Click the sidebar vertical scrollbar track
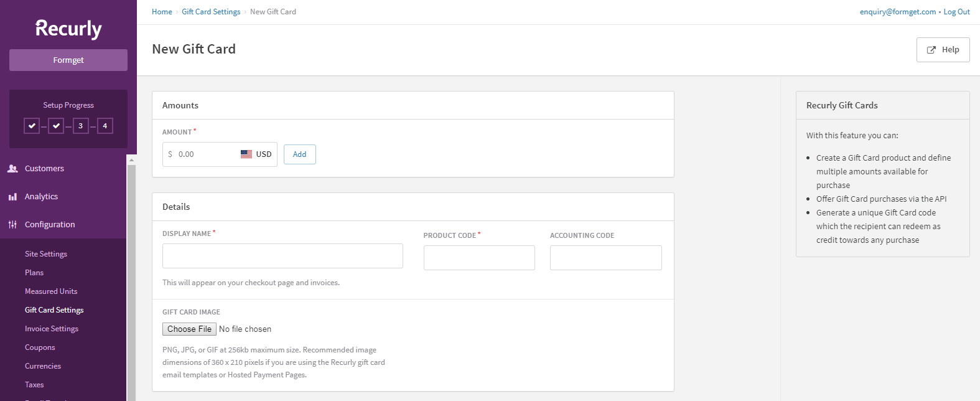980x401 pixels. [131, 283]
